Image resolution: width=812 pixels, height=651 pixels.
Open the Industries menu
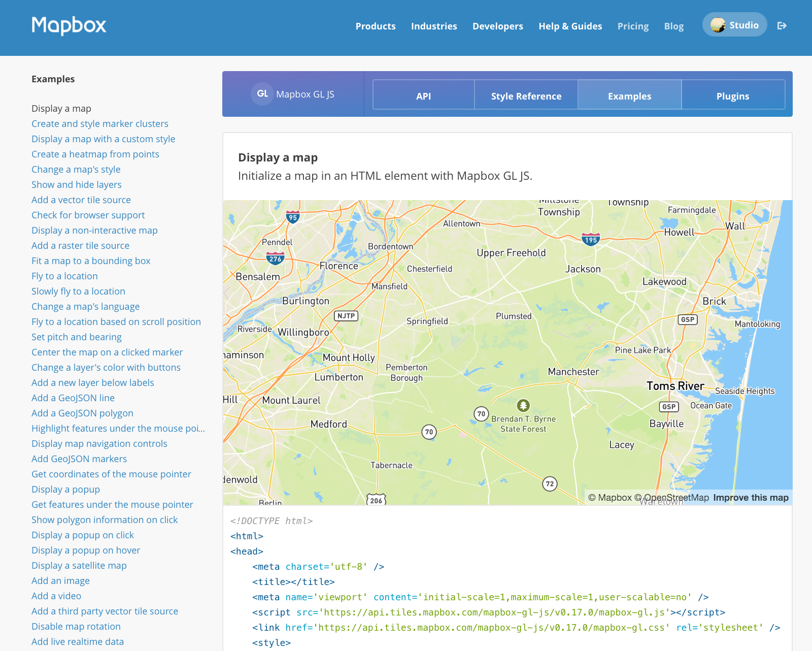[434, 26]
